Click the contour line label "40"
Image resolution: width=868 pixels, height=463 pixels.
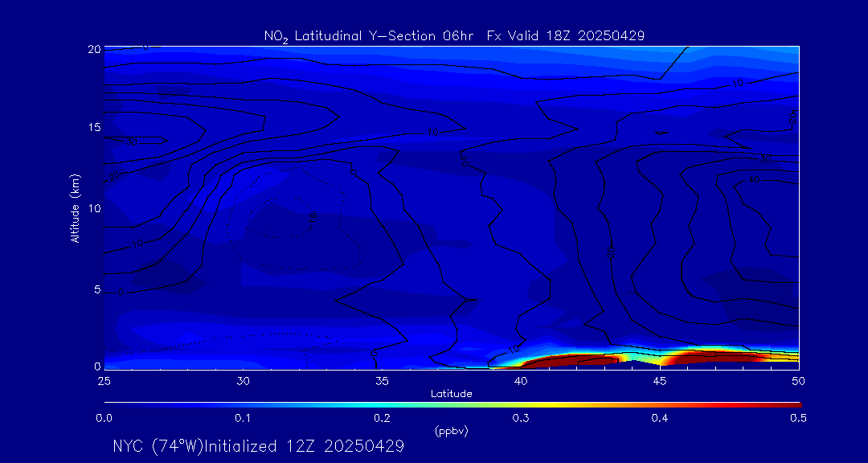754,180
